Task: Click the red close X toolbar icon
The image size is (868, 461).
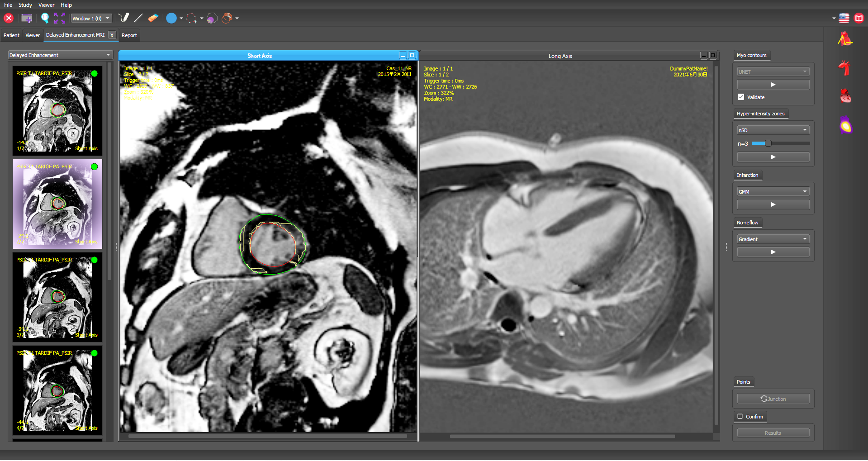Action: point(9,18)
